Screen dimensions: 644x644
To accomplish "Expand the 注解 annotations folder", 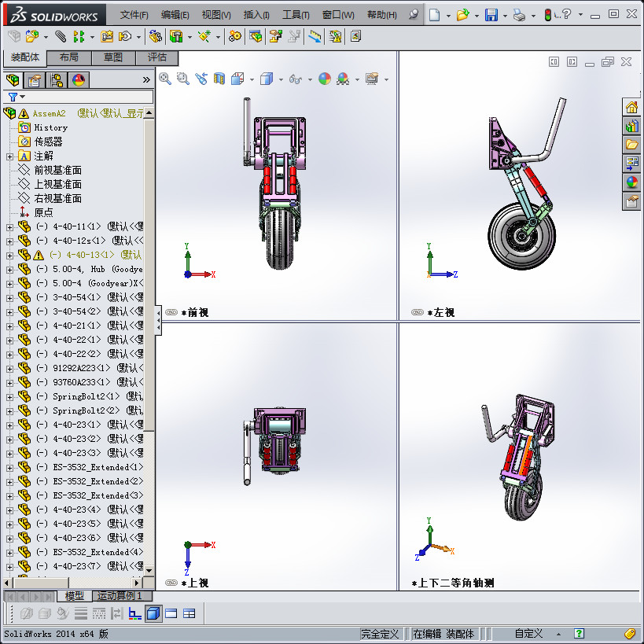I will 9,156.
